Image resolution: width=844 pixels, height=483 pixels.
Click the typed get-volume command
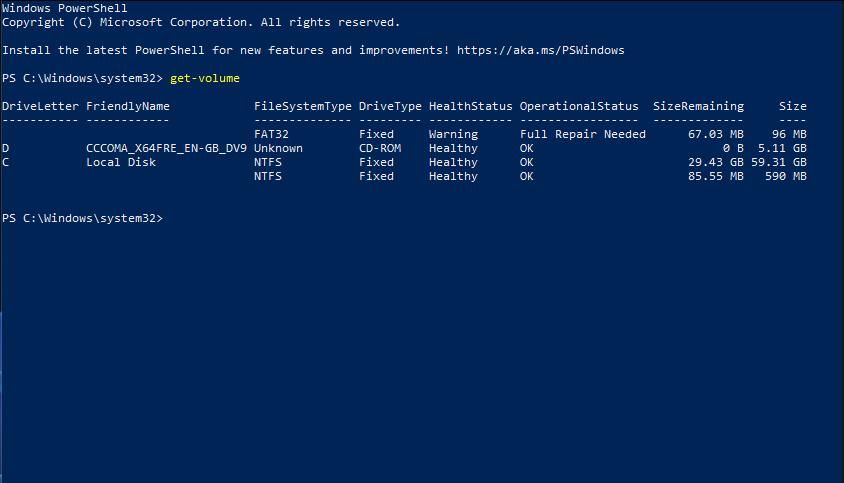[205, 78]
